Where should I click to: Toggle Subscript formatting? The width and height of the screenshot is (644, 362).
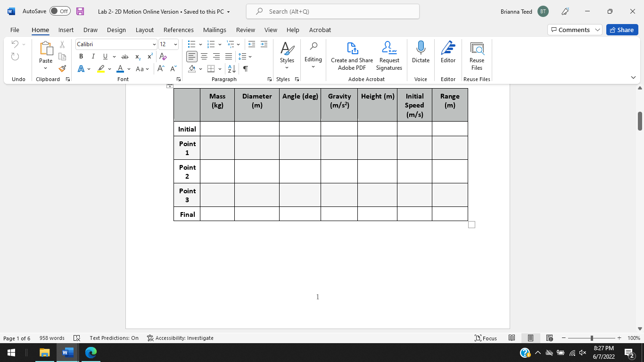[138, 57]
